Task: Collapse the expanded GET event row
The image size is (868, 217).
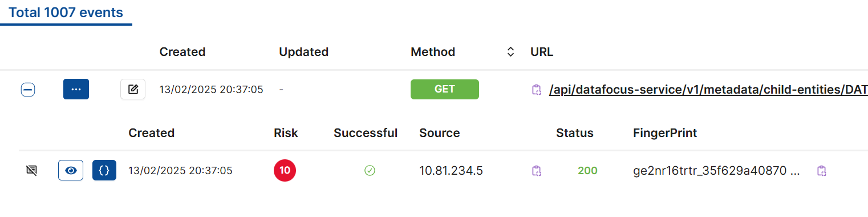Action: coord(28,90)
